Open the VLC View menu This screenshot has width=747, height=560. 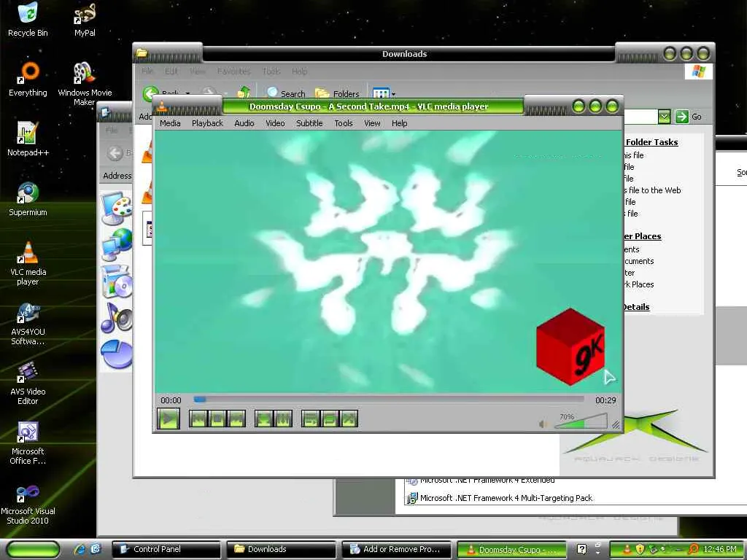372,123
